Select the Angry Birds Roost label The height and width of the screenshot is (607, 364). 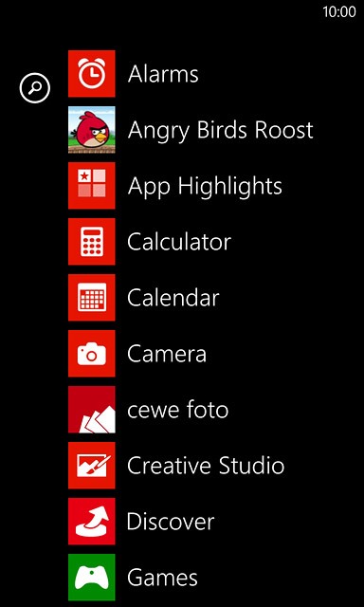tap(220, 131)
